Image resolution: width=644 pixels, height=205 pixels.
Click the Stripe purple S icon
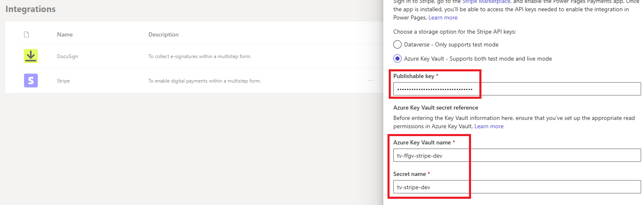pyautogui.click(x=31, y=81)
